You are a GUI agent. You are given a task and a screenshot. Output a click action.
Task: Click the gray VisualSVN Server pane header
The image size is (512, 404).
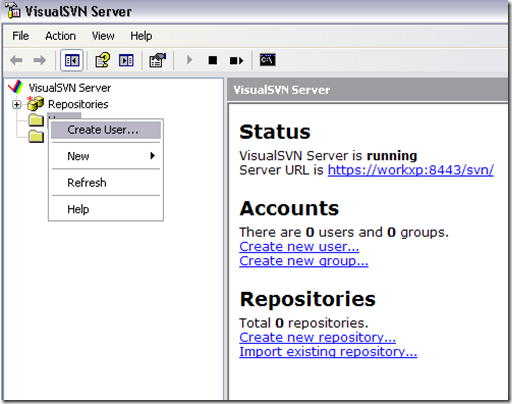point(367,90)
